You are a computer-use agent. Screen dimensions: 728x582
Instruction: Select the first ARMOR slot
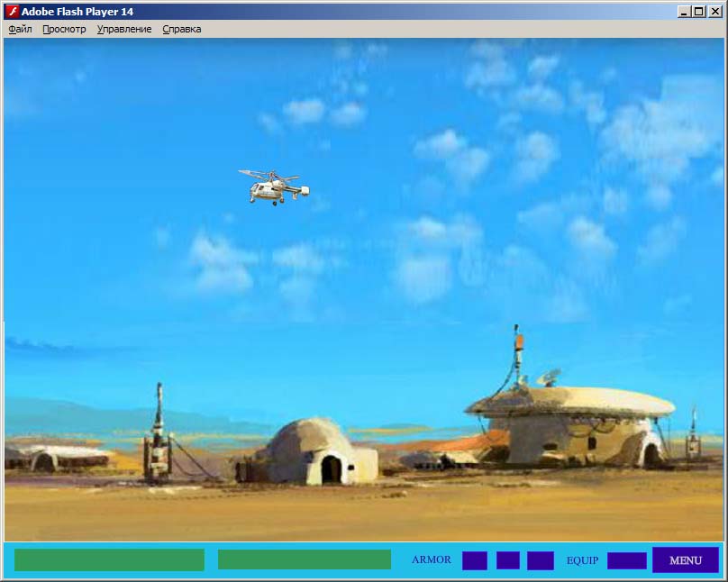475,560
